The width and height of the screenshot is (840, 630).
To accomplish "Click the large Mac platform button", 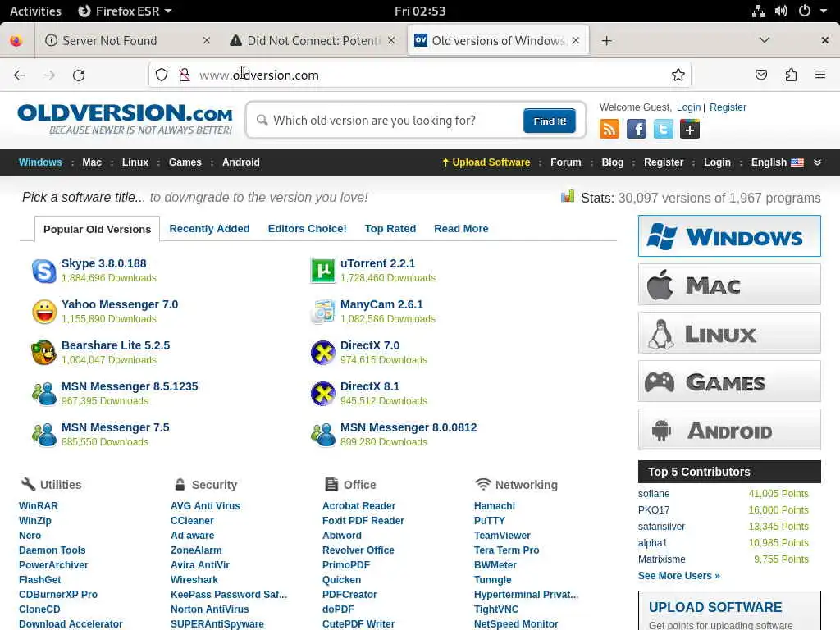I will click(x=729, y=285).
